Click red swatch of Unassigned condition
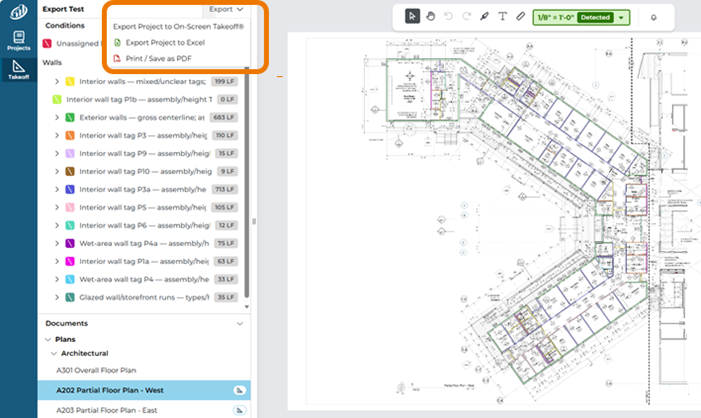701x418 pixels. (47, 43)
